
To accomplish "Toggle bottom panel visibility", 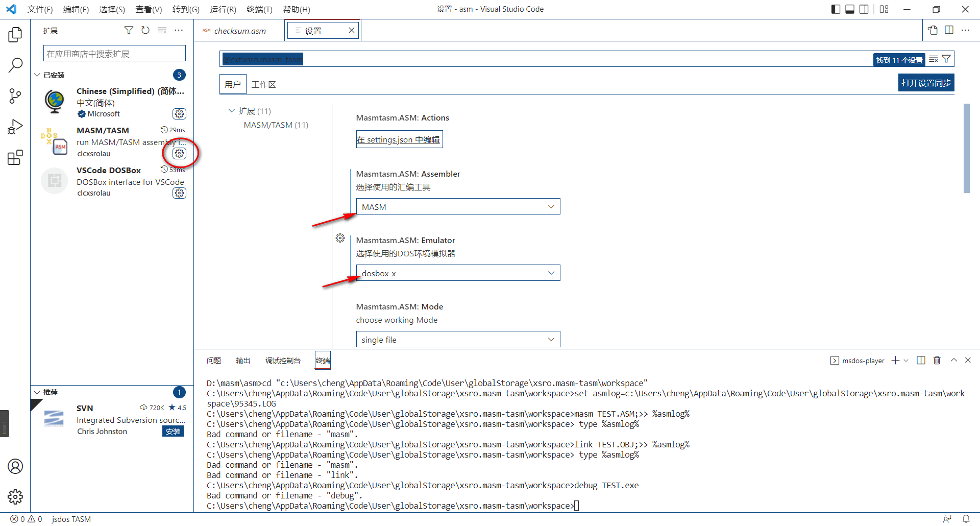I will coord(850,9).
